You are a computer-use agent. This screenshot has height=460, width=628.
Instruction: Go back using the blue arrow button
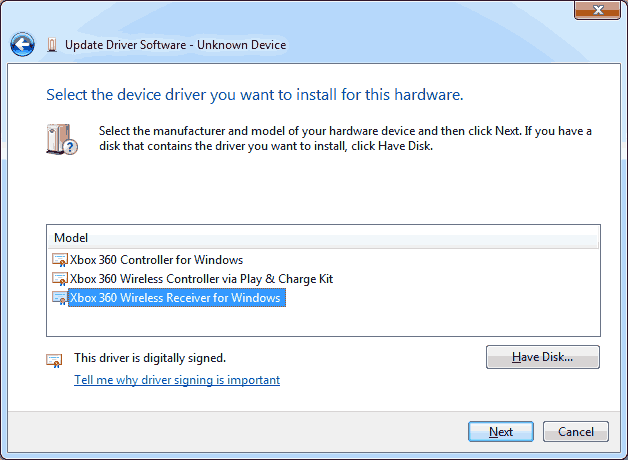pos(22,44)
